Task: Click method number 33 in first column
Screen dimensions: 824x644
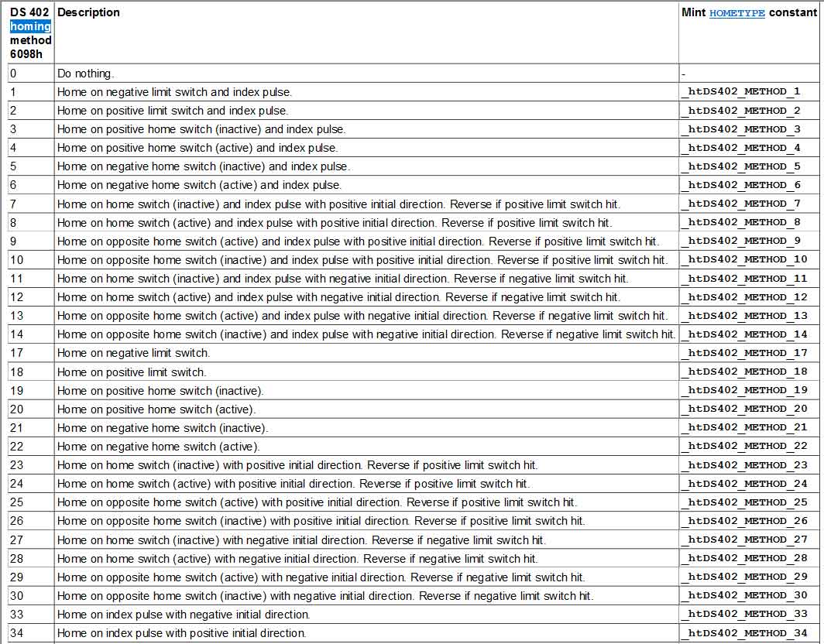Action: 17,615
